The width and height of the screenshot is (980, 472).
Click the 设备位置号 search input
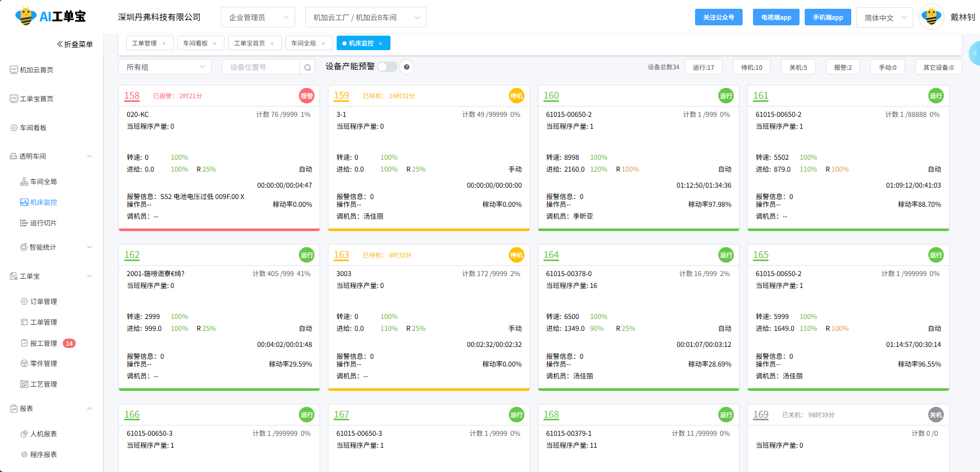[x=261, y=67]
